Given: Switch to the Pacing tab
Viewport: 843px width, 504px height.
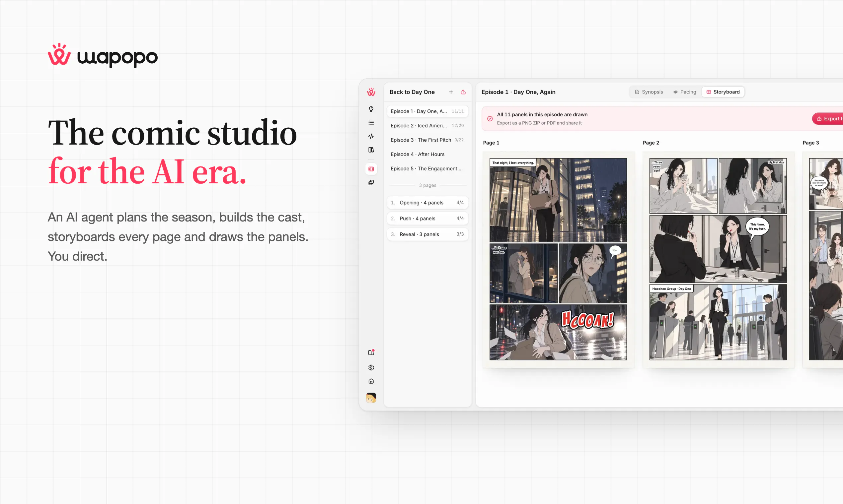Looking at the screenshot, I should point(684,92).
